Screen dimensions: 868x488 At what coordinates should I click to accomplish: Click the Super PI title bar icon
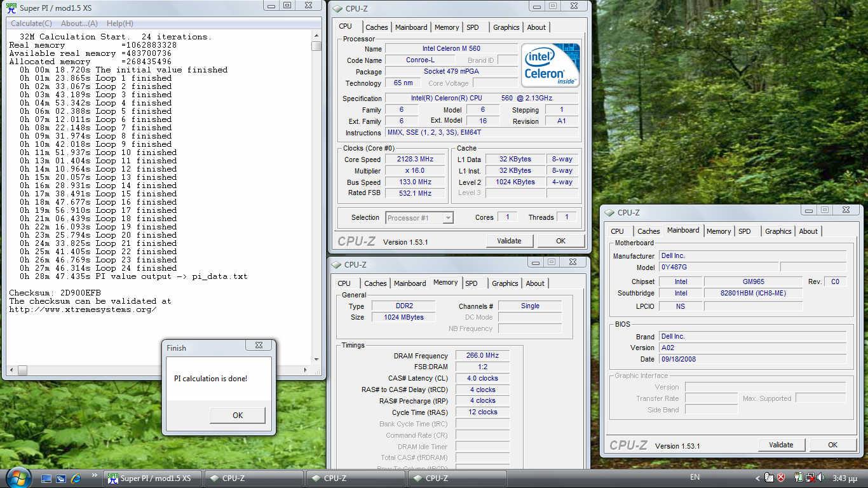[x=11, y=8]
